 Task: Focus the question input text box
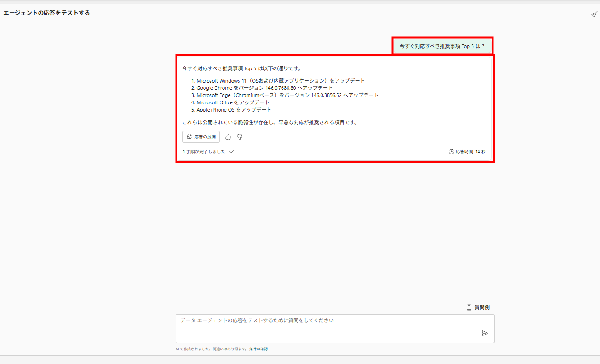click(335, 329)
